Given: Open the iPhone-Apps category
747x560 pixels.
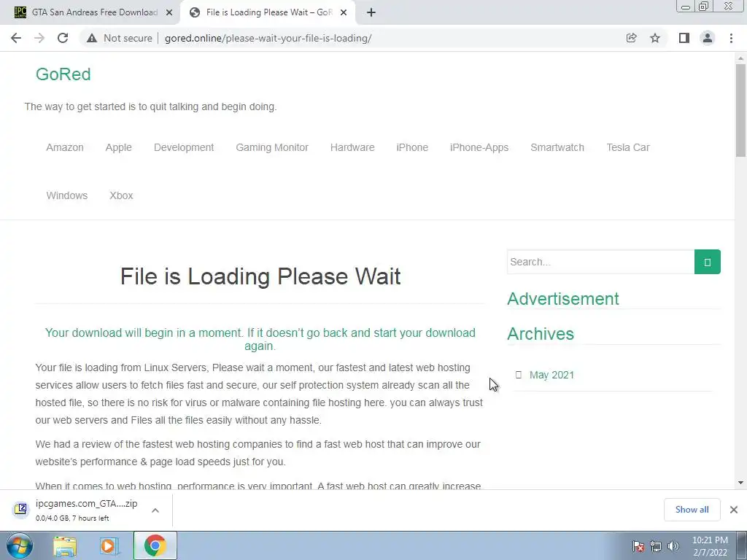Looking at the screenshot, I should 479,147.
